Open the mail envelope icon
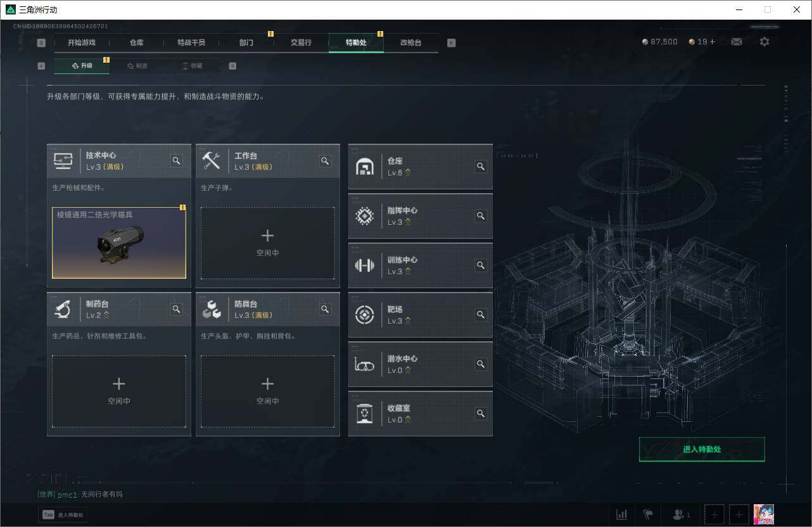812x527 pixels. (x=737, y=42)
